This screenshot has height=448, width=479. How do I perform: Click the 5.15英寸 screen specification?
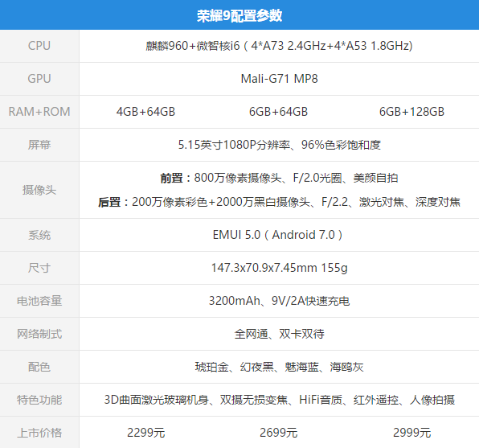279,145
